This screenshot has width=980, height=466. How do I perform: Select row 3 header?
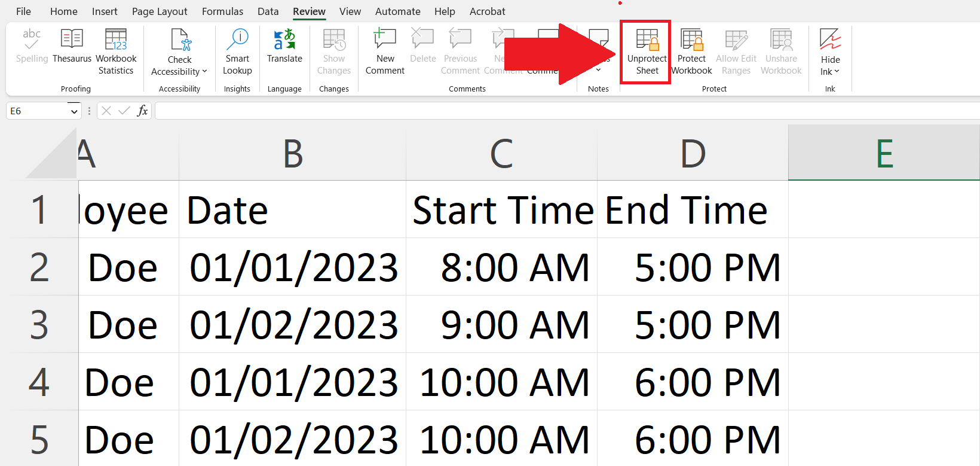[39, 324]
